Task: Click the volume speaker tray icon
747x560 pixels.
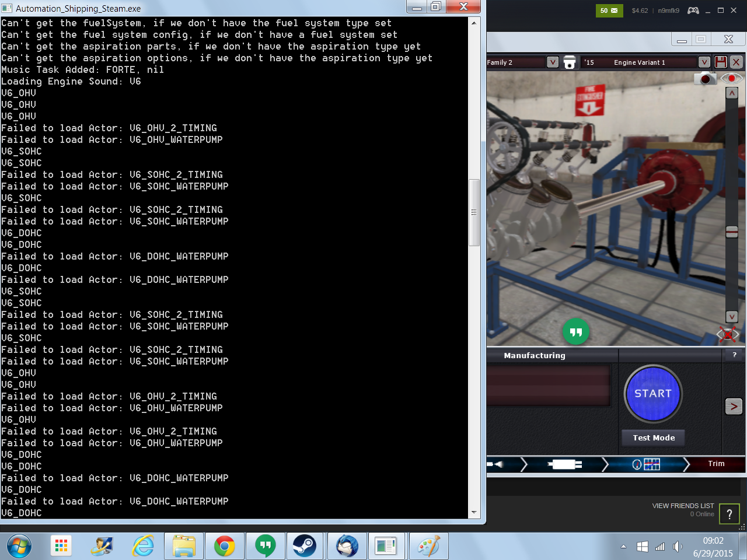Action: pyautogui.click(x=677, y=547)
